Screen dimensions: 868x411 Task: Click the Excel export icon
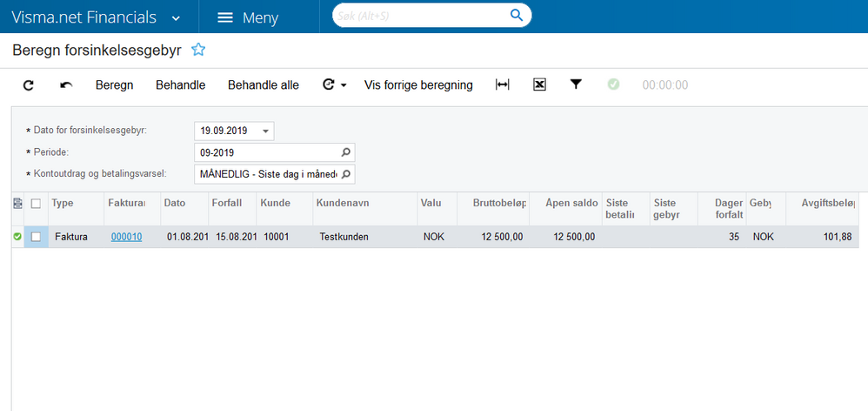tap(538, 85)
